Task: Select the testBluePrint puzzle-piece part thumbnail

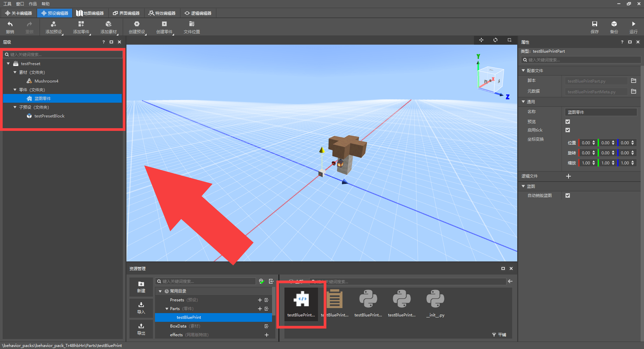Action: point(301,304)
